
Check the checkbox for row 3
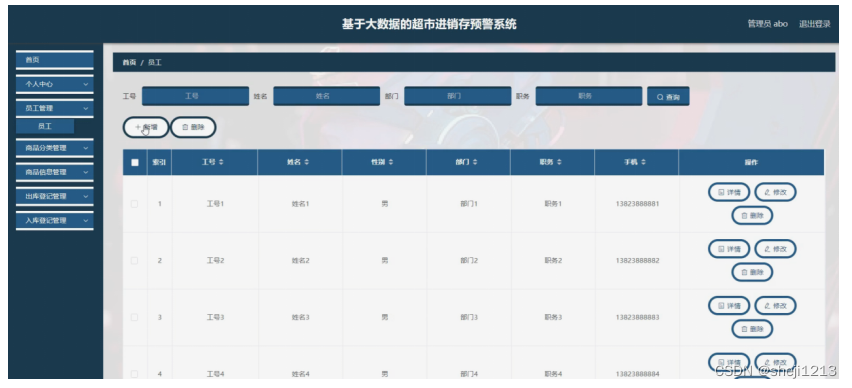tap(134, 317)
